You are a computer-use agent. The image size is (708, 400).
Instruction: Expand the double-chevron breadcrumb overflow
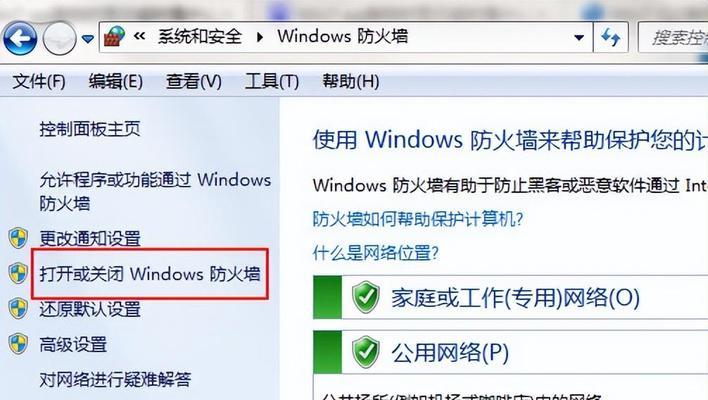[139, 36]
